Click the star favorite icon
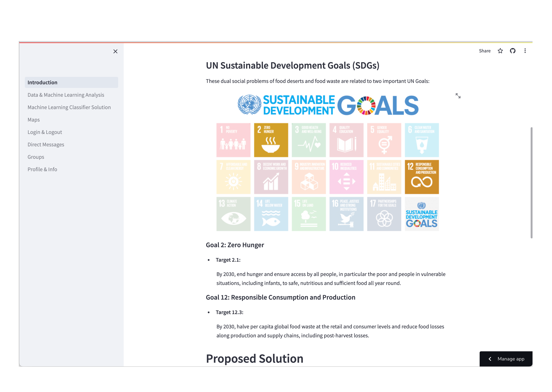This screenshot has height=392, width=552. [500, 51]
